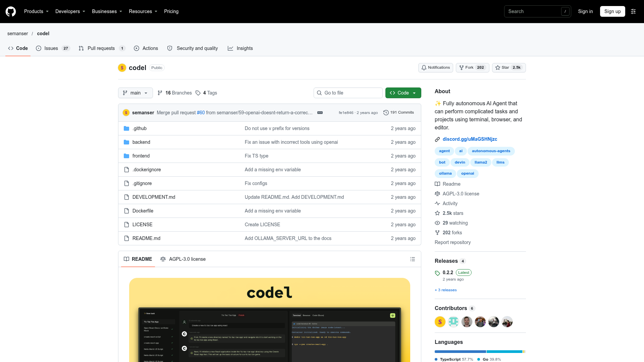This screenshot has height=362, width=644.
Task: Open the Developers menu
Action: point(70,11)
